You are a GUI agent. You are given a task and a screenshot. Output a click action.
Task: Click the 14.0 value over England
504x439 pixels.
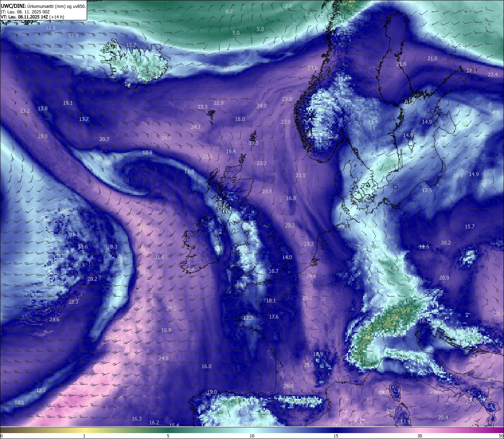(287, 257)
